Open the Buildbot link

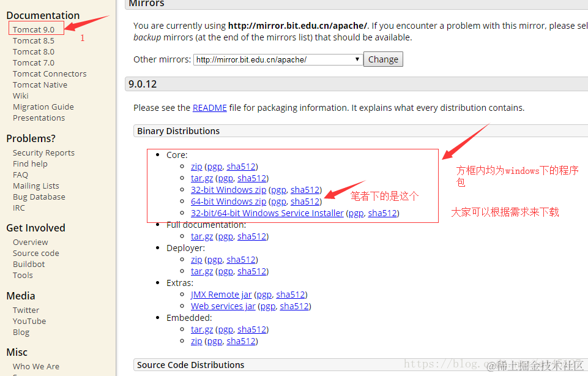point(29,264)
